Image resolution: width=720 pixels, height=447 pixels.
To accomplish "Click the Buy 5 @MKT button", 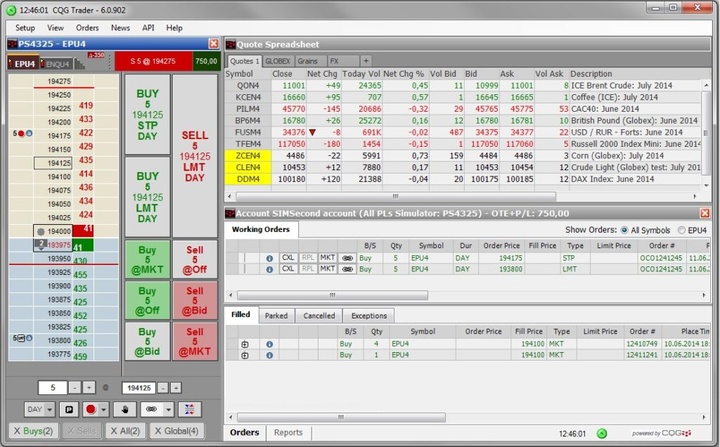I will coord(147,260).
